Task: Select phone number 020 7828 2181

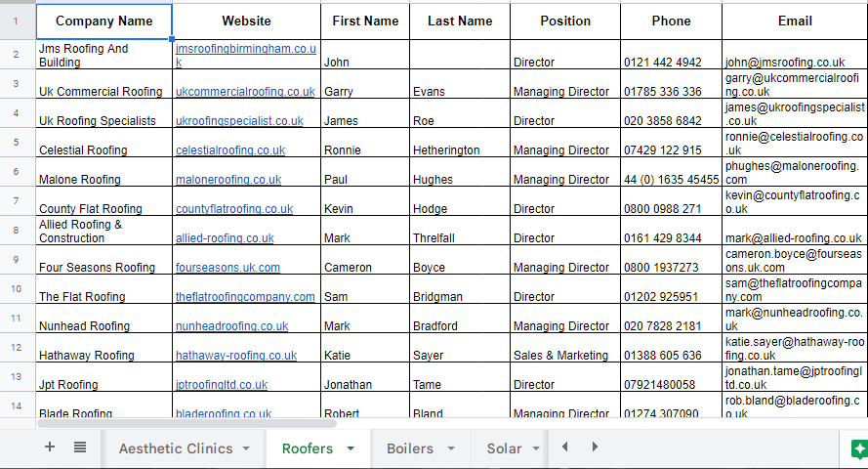Action: (x=671, y=319)
